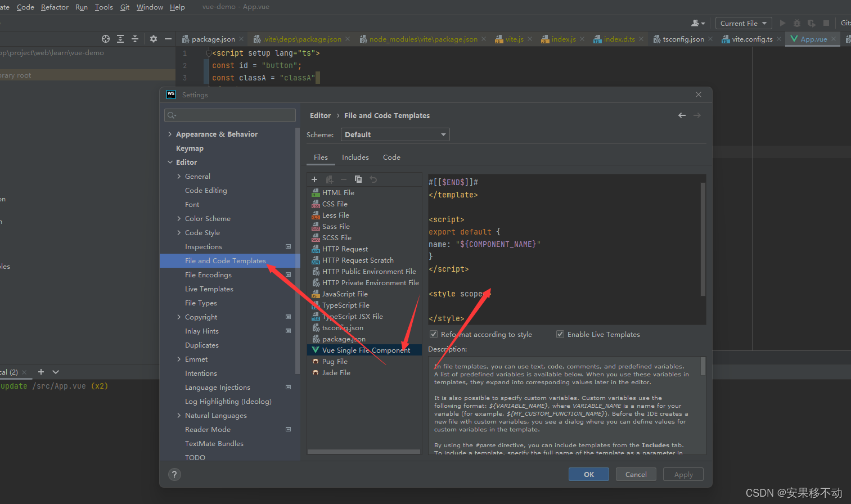Click the template code editor scrollbar

[x=703, y=238]
